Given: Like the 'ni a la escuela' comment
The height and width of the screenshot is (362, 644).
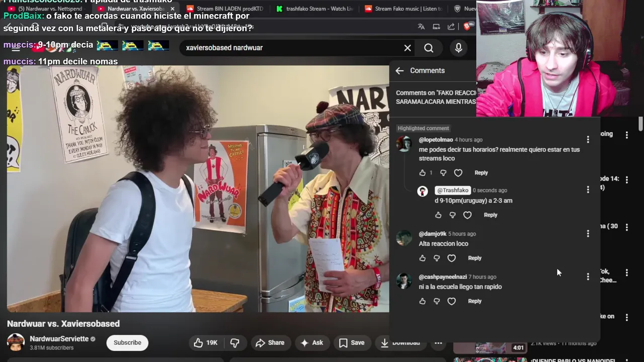Looking at the screenshot, I should [422, 301].
